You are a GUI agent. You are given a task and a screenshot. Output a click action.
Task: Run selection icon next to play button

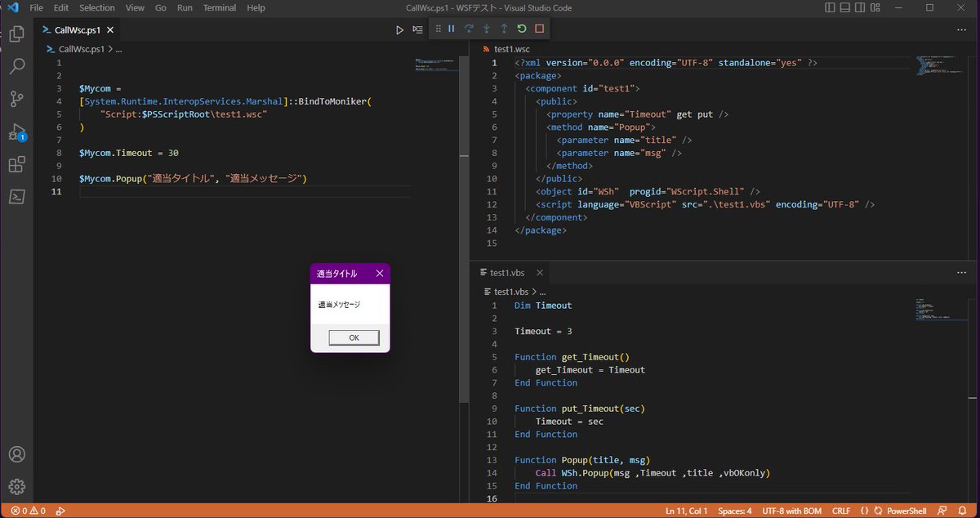pyautogui.click(x=418, y=29)
